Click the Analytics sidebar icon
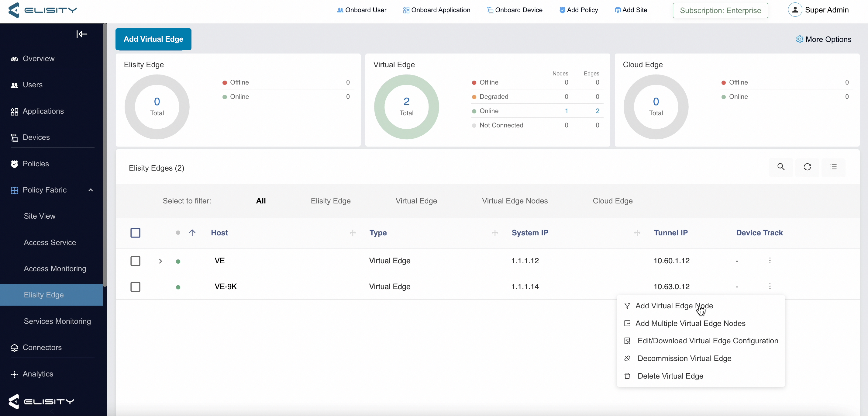868x416 pixels. (15, 374)
